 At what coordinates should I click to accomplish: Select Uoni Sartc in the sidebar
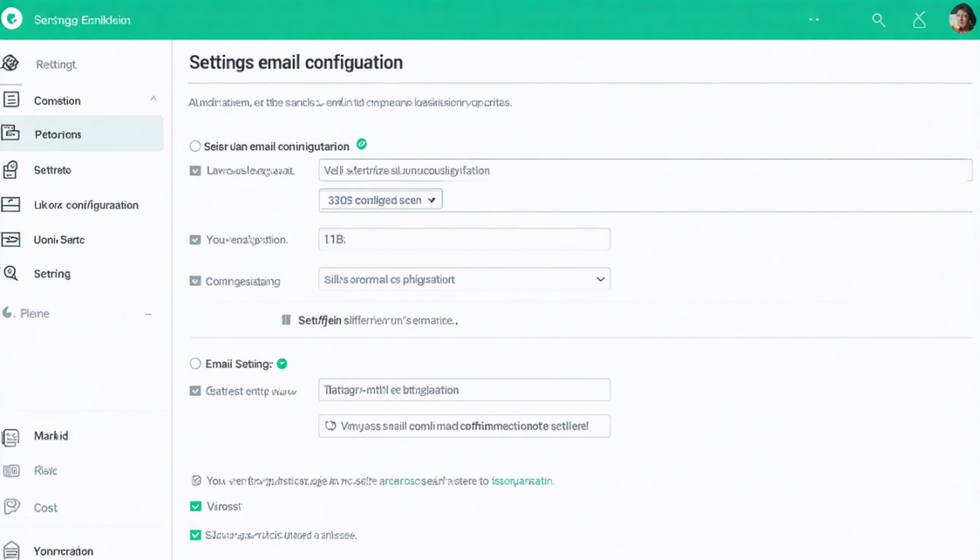(x=59, y=240)
